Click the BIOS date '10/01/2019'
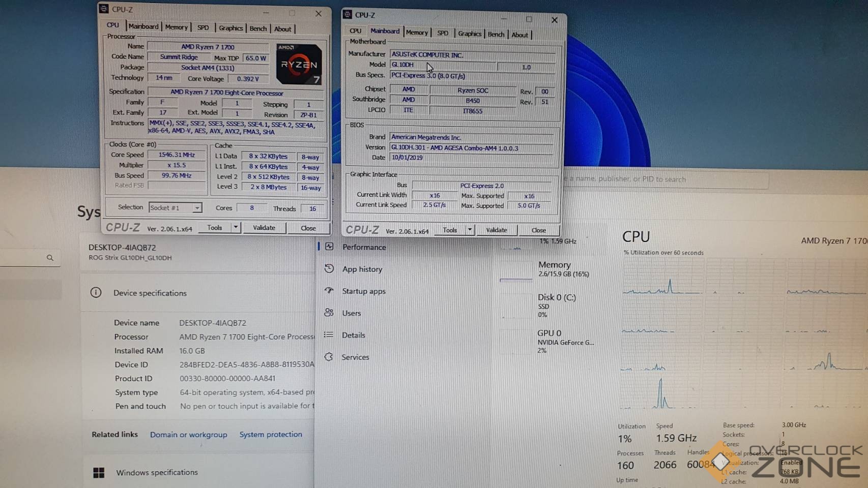 pyautogui.click(x=471, y=158)
